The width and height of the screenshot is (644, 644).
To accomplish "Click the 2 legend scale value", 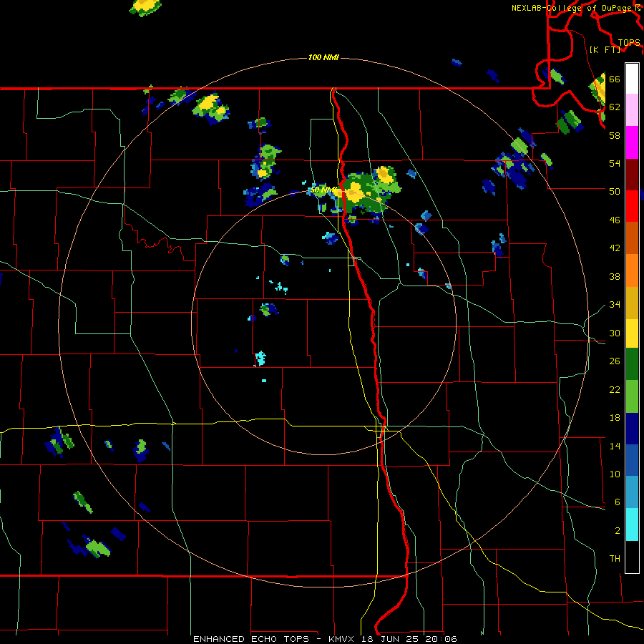I will click(x=617, y=531).
